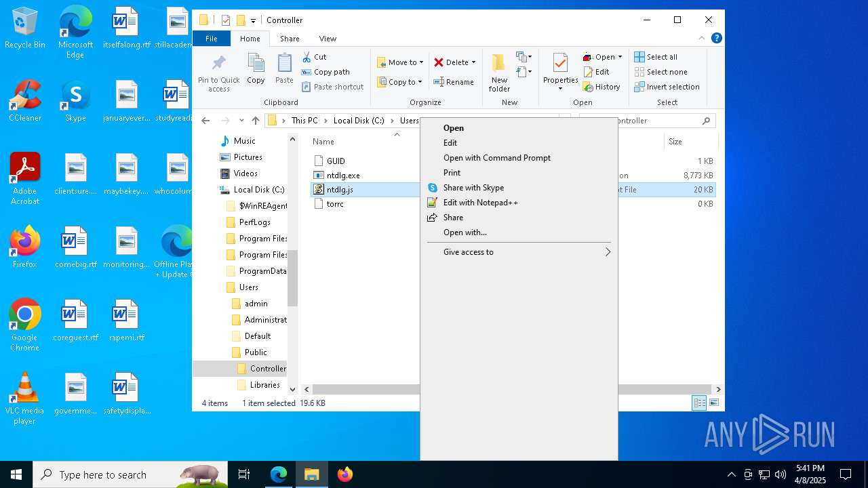868x488 pixels.
Task: Choose Open in context menu
Action: click(x=519, y=128)
